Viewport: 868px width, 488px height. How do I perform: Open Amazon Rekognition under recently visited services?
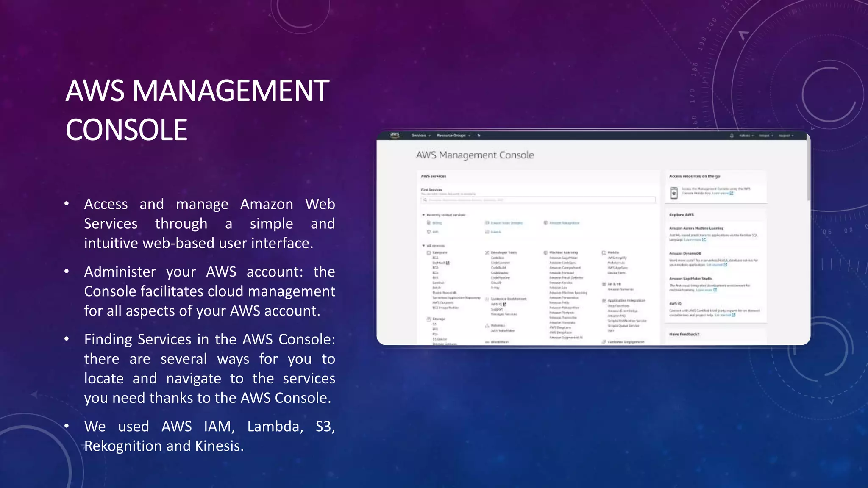tap(564, 223)
